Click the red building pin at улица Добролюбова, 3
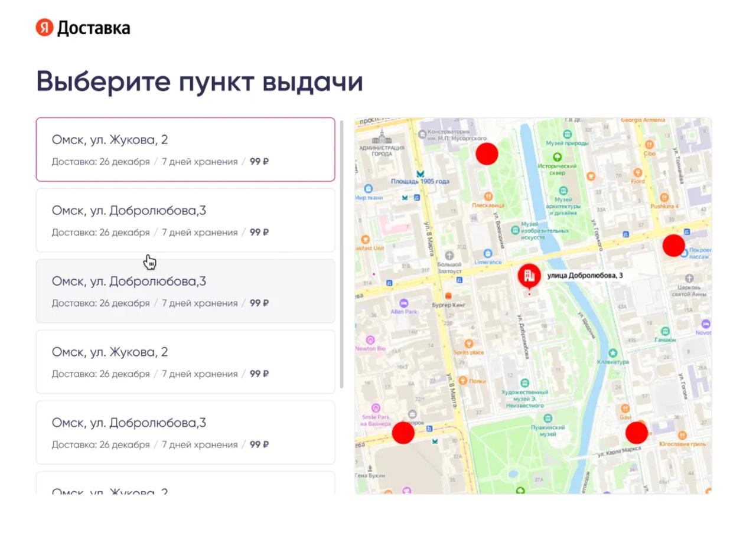 tap(529, 276)
